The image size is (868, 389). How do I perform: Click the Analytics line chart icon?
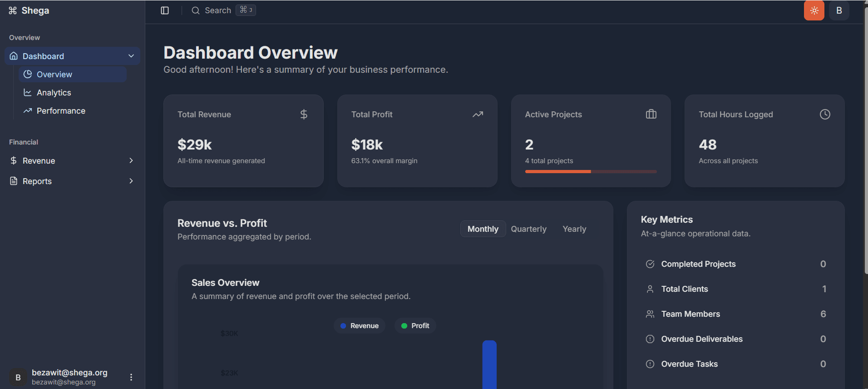point(28,92)
